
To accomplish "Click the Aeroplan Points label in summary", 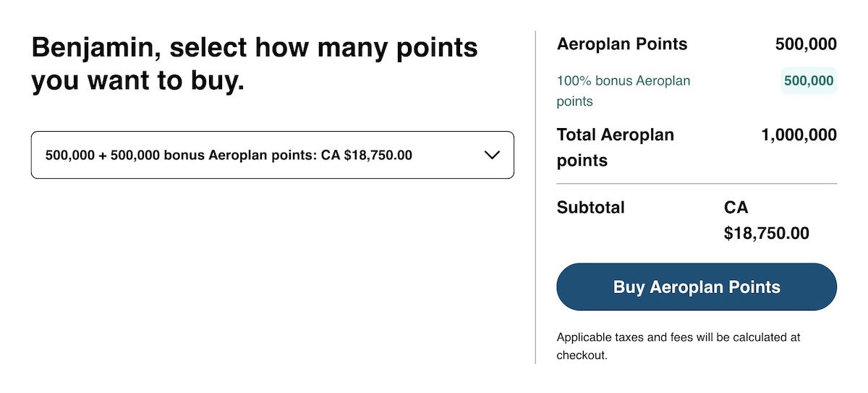I will tap(622, 44).
